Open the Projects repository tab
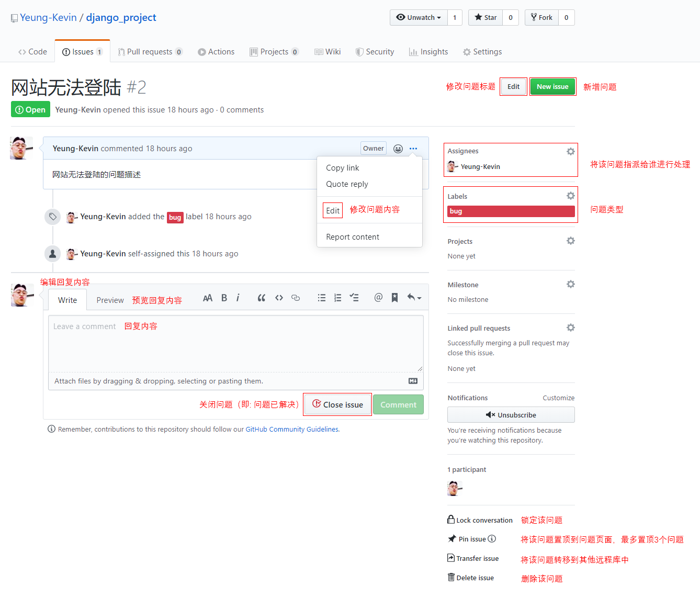 pos(274,52)
